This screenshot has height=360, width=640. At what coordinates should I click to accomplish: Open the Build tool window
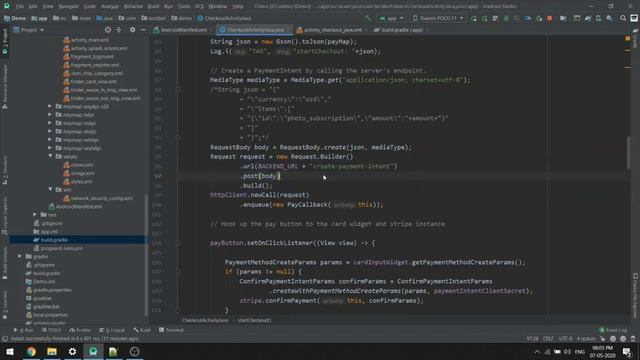pos(142,330)
